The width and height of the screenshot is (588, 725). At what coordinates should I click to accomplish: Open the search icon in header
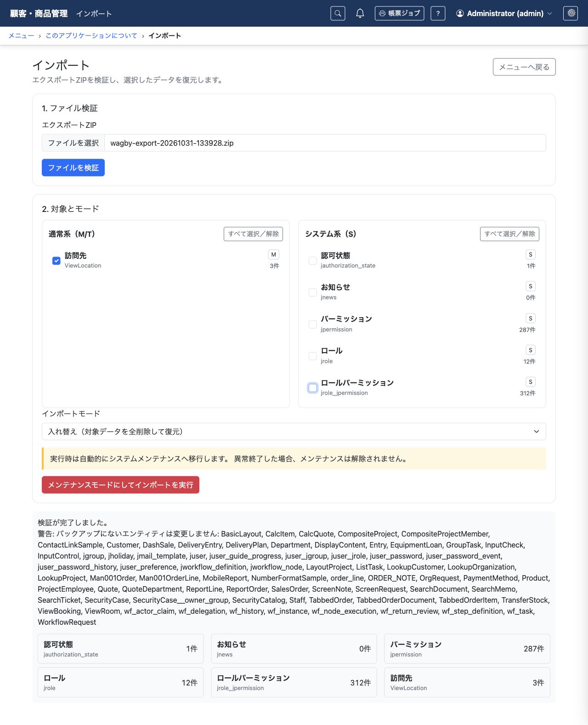338,13
